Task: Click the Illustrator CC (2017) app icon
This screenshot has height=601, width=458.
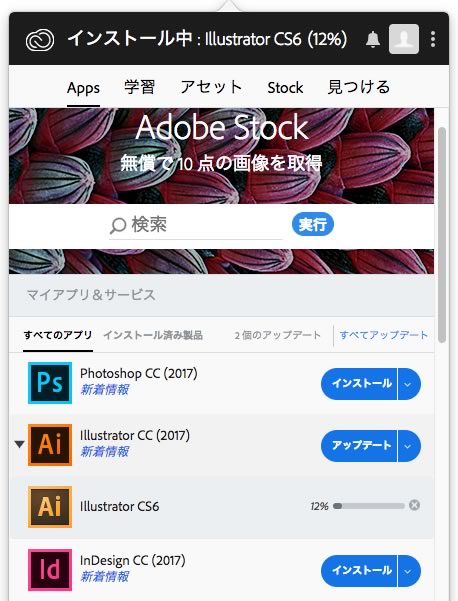Action: click(x=50, y=445)
